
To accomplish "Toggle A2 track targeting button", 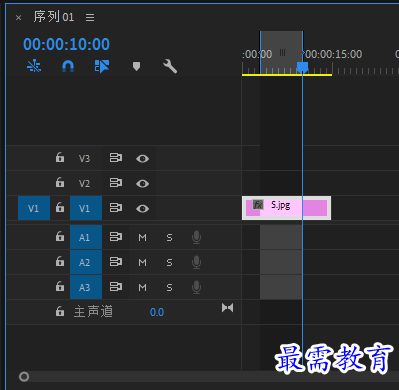I will tap(86, 262).
